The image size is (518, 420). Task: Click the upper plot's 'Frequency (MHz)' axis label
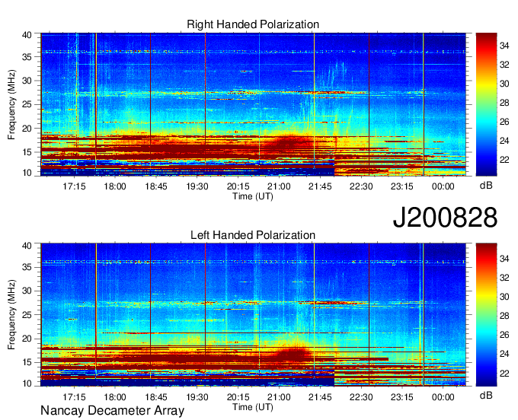11,104
